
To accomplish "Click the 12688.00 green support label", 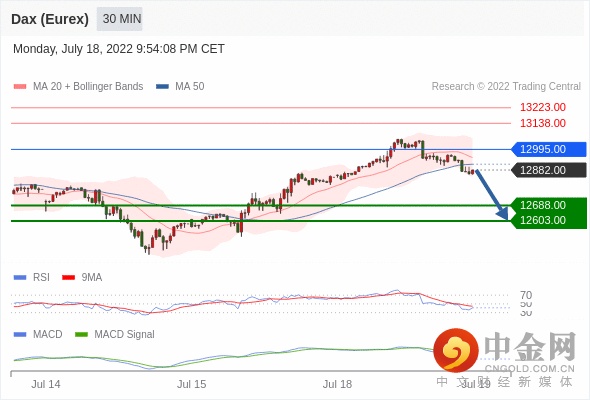I will coord(543,205).
